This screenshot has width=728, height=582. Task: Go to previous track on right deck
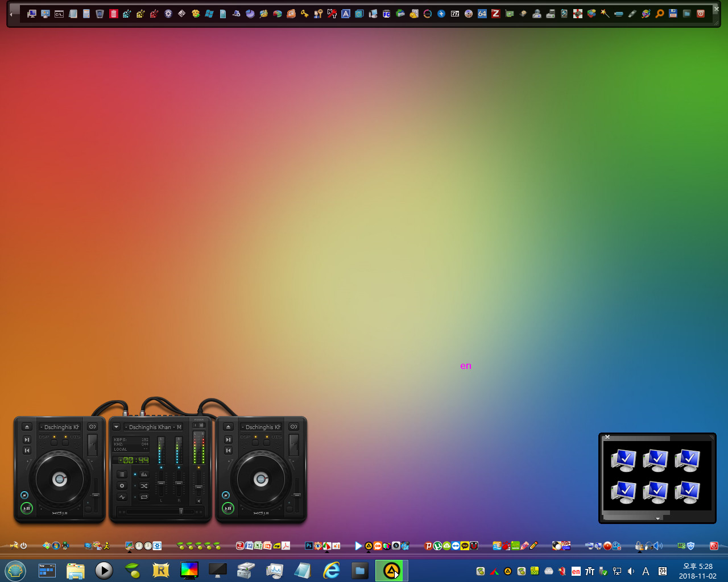pos(227,450)
